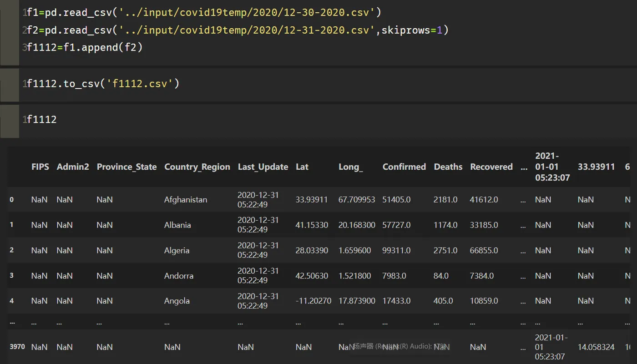Click Last_Update timestamp in Afghanistan row
This screenshot has height=364, width=637.
pyautogui.click(x=258, y=200)
